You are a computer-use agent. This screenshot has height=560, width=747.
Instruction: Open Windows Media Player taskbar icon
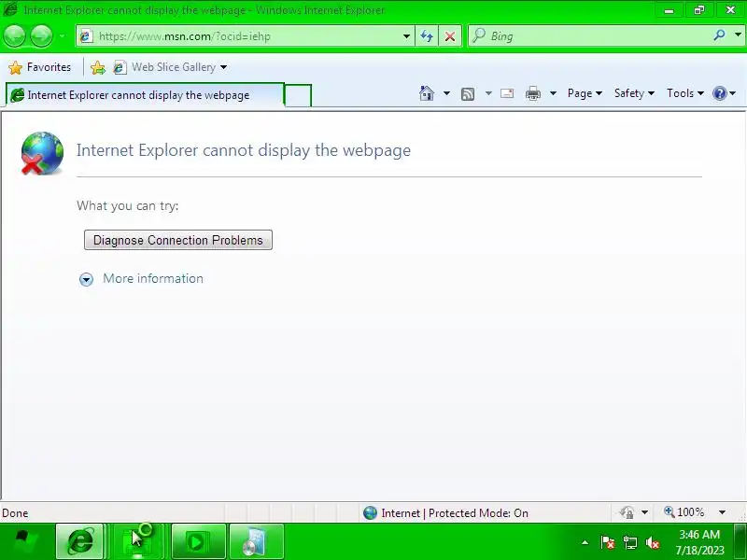198,541
